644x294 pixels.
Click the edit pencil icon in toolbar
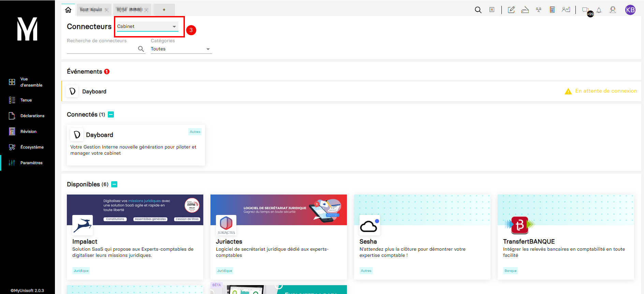point(511,10)
